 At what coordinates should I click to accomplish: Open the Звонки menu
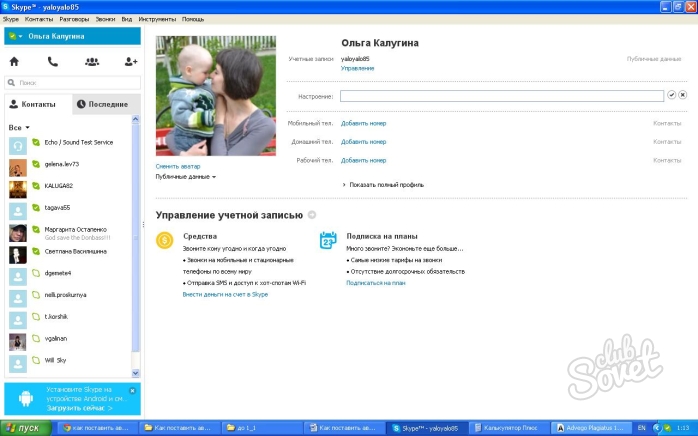[x=104, y=19]
